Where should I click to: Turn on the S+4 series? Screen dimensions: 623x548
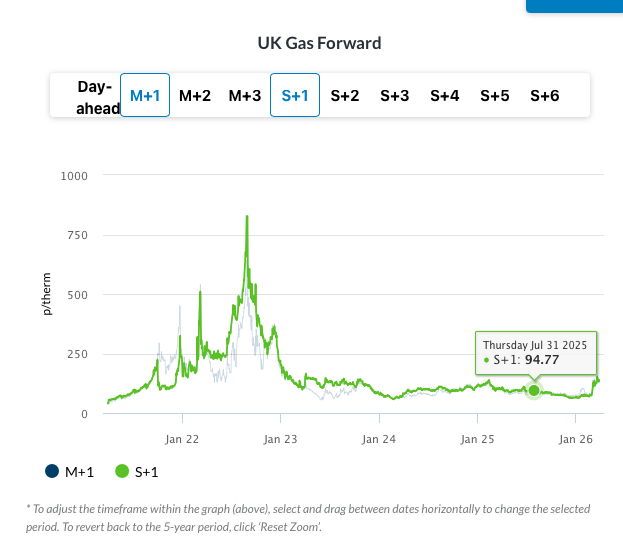point(445,96)
